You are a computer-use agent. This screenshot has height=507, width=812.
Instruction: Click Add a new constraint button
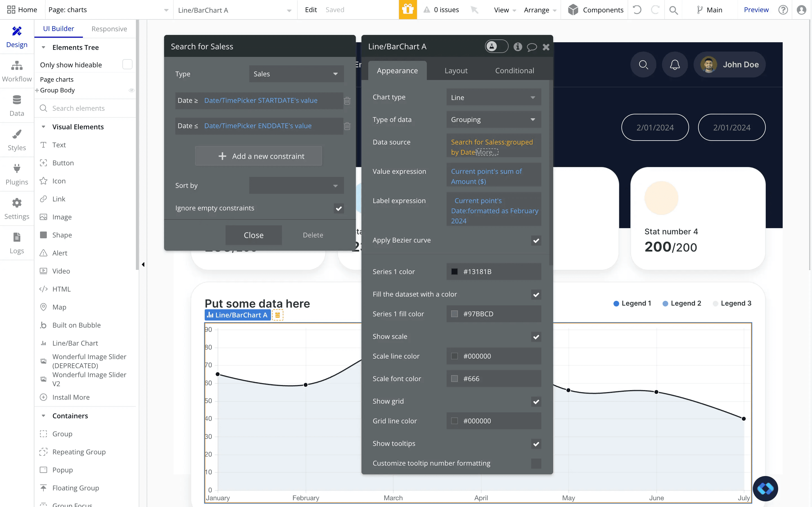258,156
